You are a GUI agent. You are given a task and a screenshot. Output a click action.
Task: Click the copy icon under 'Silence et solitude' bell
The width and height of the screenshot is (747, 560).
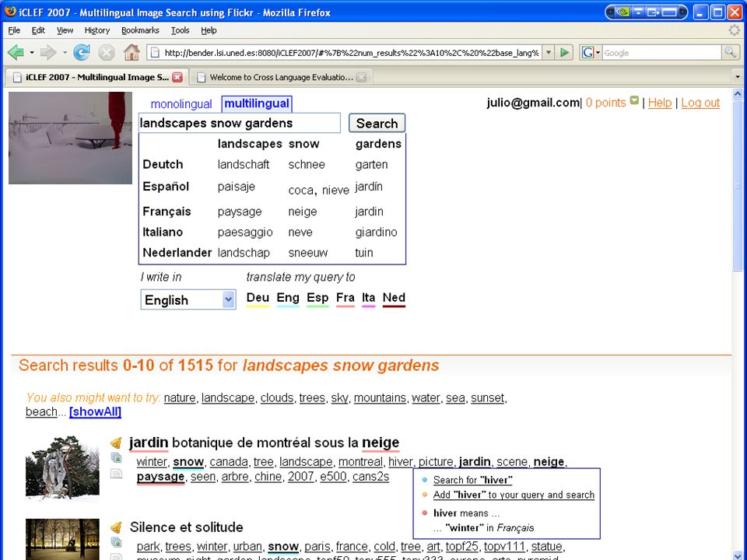[x=116, y=542]
